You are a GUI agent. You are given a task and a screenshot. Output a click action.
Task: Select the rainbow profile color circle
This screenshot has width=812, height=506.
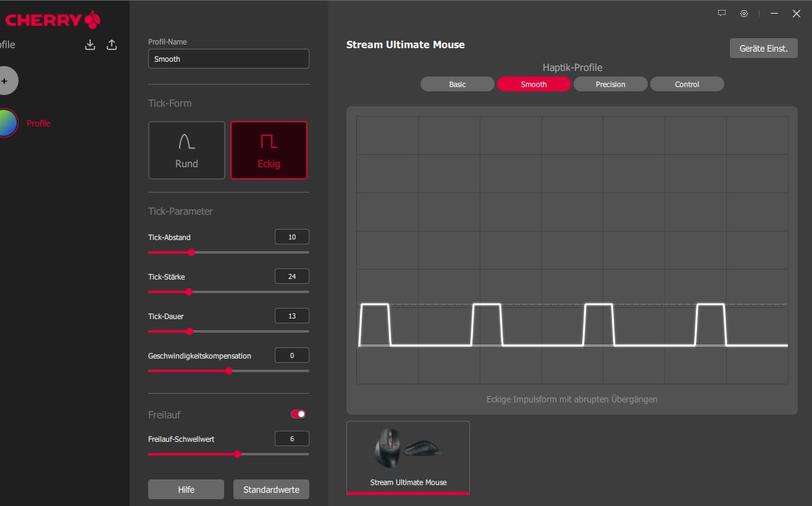[6, 123]
